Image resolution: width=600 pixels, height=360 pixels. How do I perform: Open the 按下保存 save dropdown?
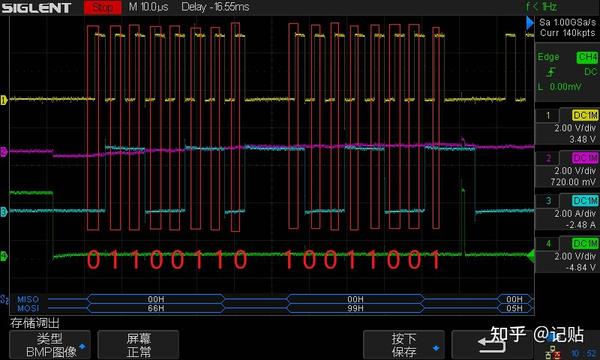click(x=404, y=345)
